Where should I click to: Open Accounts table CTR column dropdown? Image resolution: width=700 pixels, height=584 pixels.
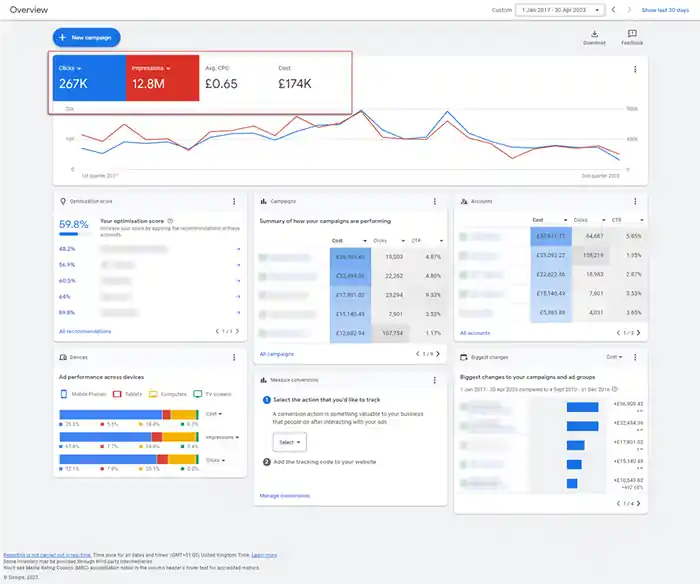click(628, 220)
